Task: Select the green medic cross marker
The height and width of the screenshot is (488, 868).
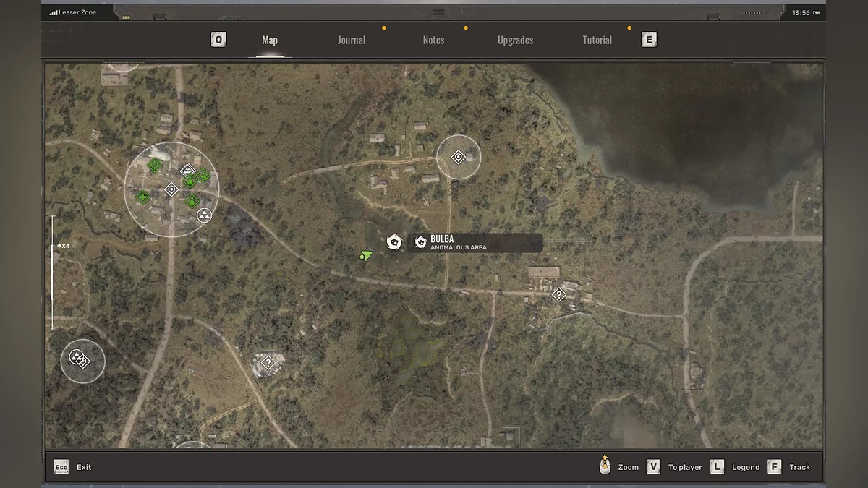Action: [142, 197]
